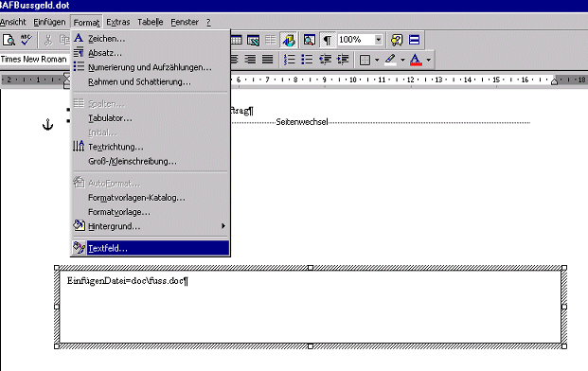Open the Tabelle menu
Screen dimensions: 588x371
coord(151,22)
